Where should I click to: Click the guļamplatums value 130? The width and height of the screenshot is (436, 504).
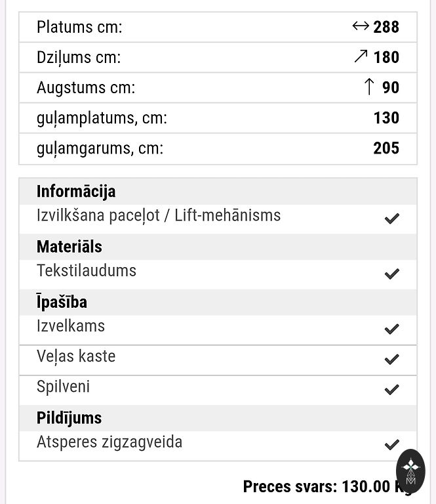(386, 117)
